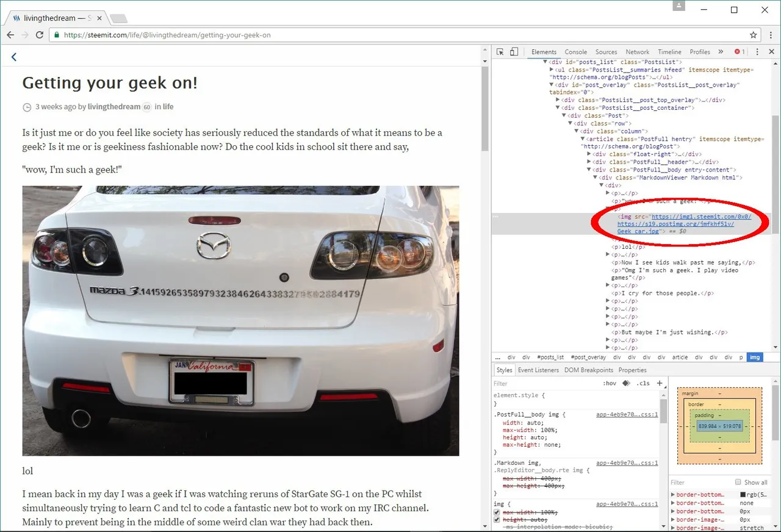Open the Network tab
This screenshot has height=532, width=781.
point(637,52)
